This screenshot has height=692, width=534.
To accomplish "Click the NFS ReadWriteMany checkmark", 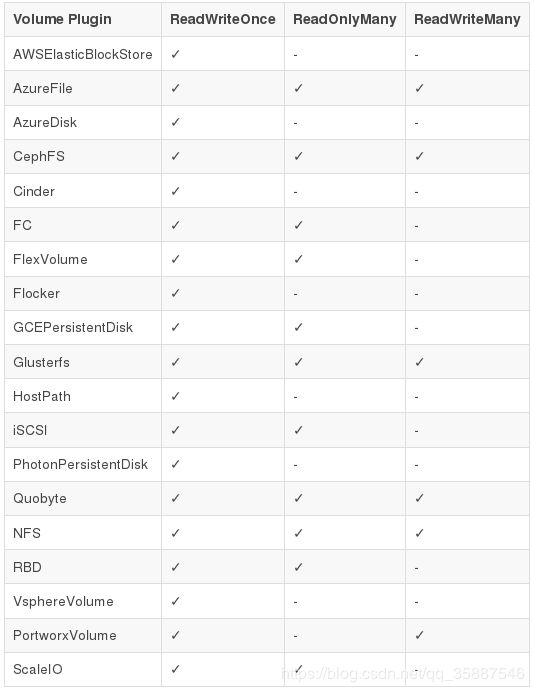I will [x=419, y=533].
